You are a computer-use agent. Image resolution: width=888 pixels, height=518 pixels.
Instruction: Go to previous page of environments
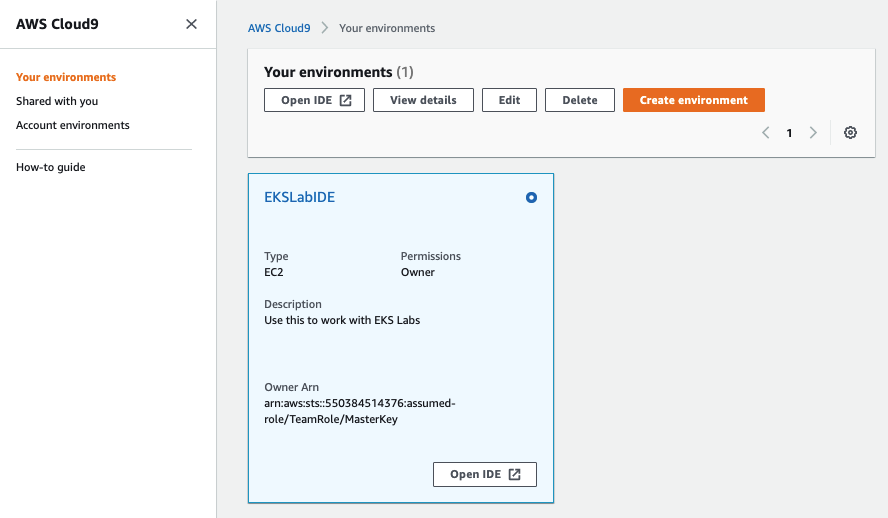coord(766,132)
